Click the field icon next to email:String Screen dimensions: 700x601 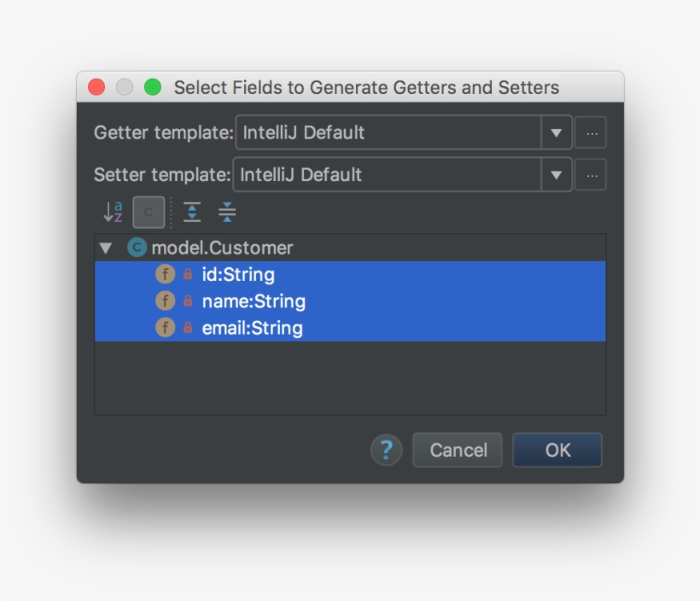[x=165, y=327]
